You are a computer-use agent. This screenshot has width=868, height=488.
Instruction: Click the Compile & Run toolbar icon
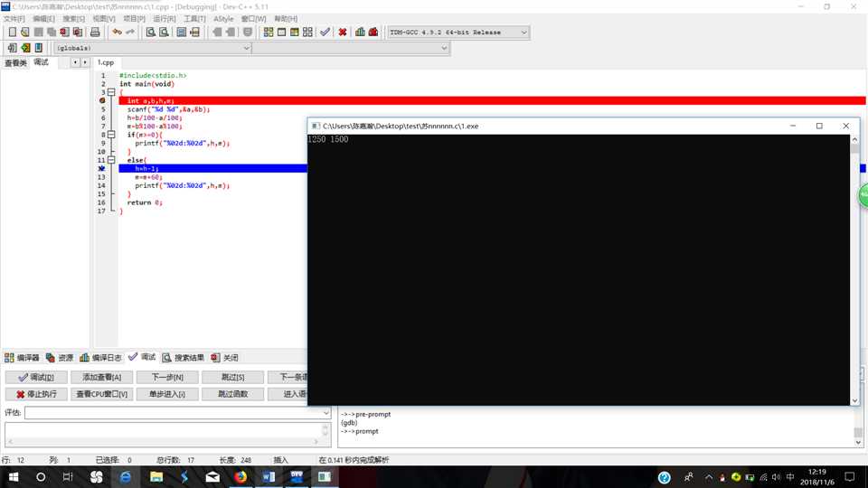tap(295, 33)
